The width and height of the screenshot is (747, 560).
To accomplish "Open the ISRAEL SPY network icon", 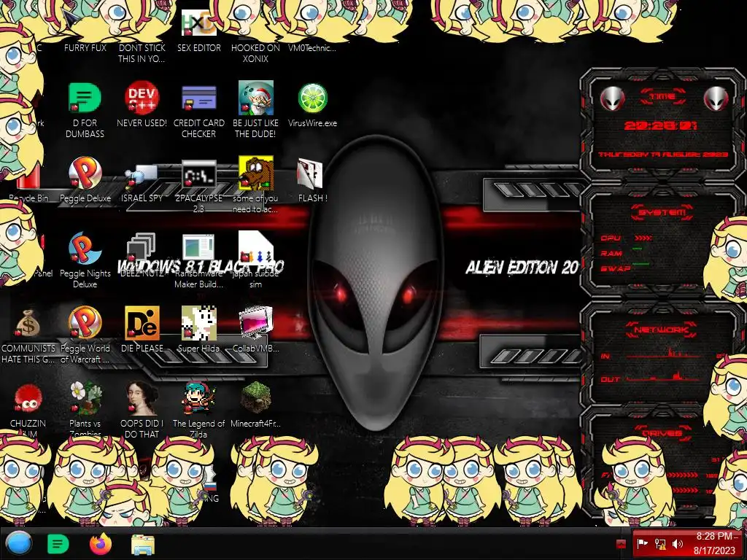I will (x=142, y=177).
